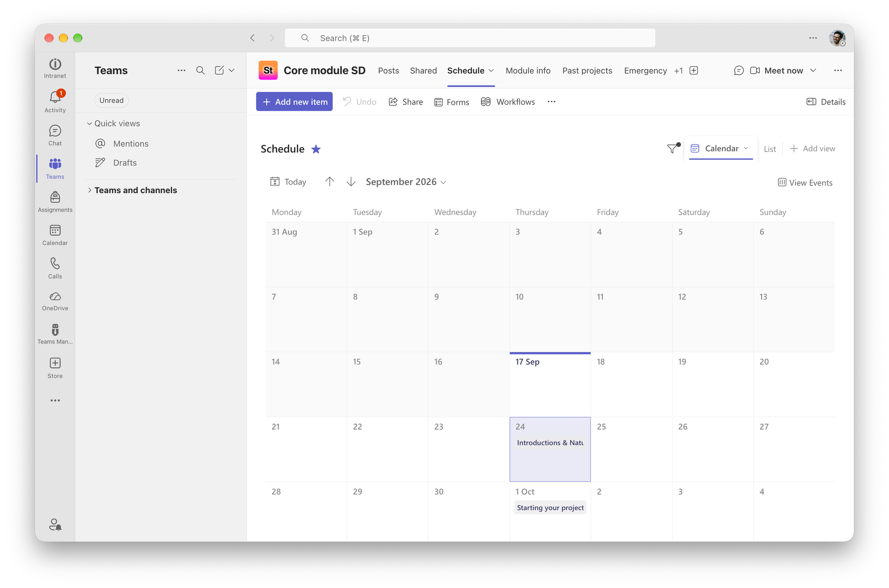This screenshot has width=889, height=588.
Task: Switch to Module info tab
Action: pos(528,71)
